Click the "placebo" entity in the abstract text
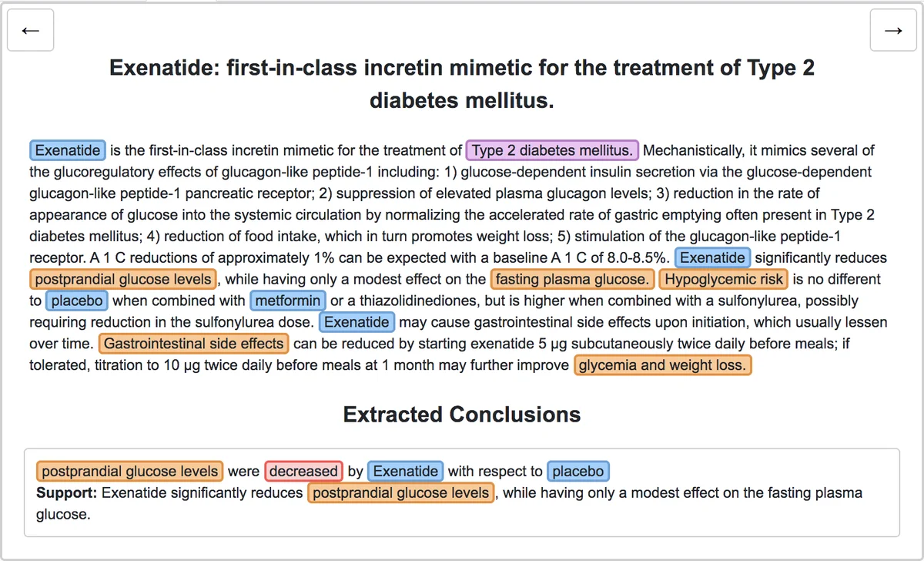Screen dimensions: 924x561 click(77, 301)
